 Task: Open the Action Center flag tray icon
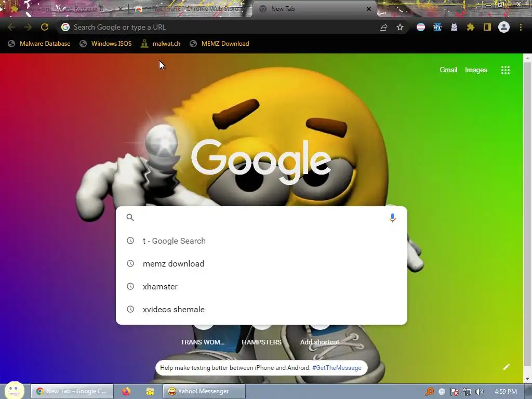454,392
